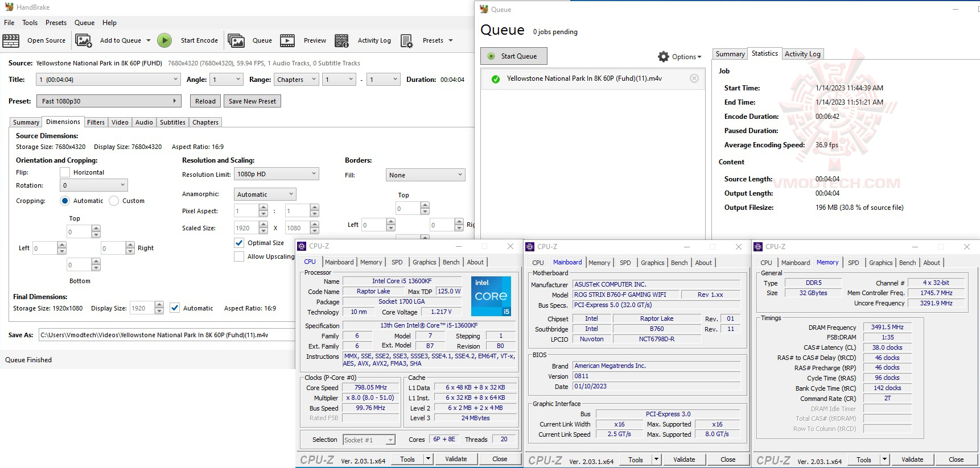The width and height of the screenshot is (980, 468).
Task: Open the SPD tab in Mainboard CPU-Z window
Action: point(625,263)
